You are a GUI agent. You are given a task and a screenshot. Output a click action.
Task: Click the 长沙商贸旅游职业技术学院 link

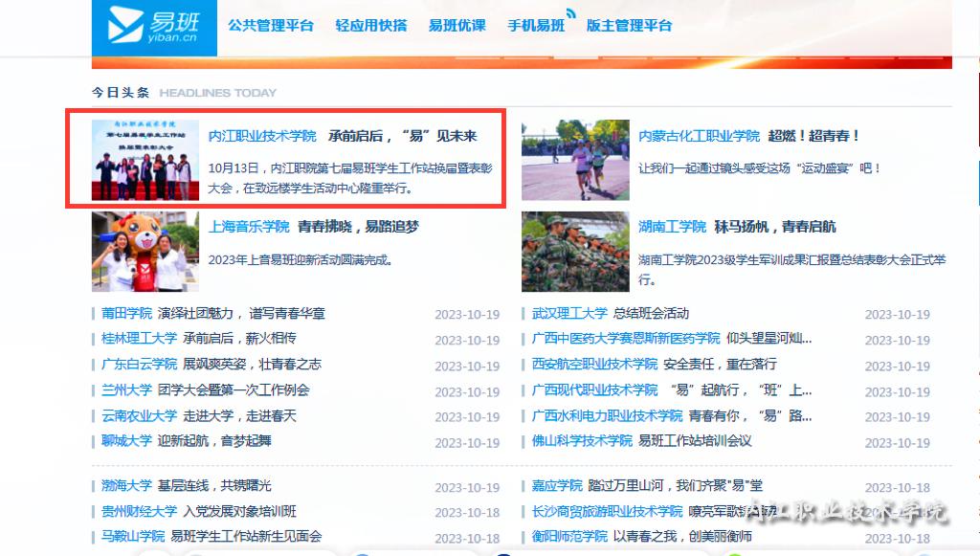[607, 512]
